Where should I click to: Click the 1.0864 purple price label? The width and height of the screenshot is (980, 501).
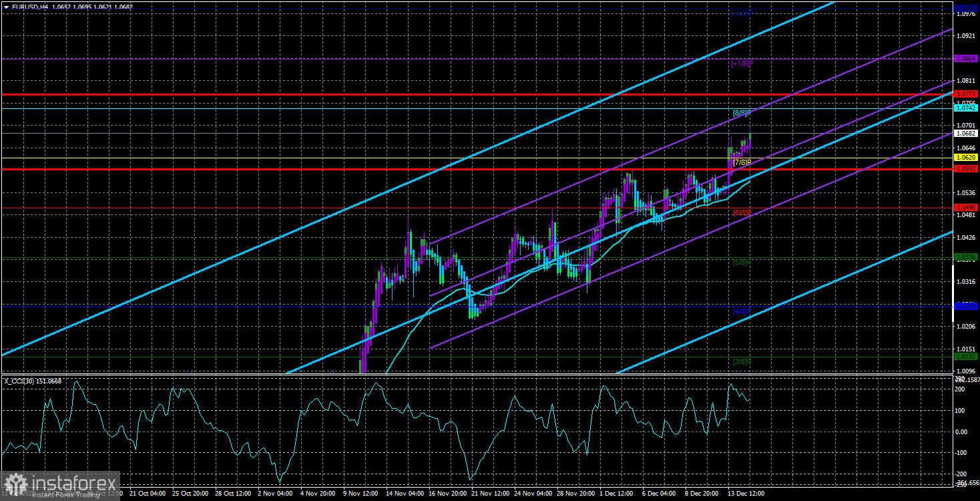point(966,59)
